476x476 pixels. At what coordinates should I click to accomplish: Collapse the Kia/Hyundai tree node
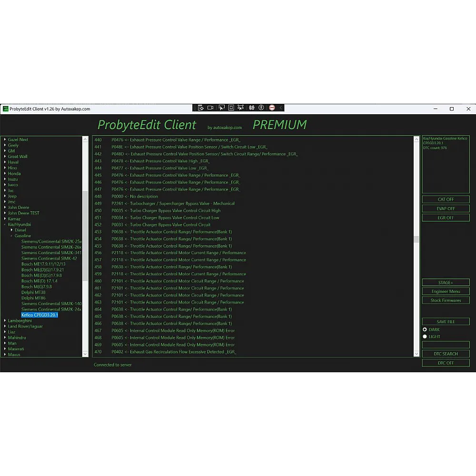[5, 225]
